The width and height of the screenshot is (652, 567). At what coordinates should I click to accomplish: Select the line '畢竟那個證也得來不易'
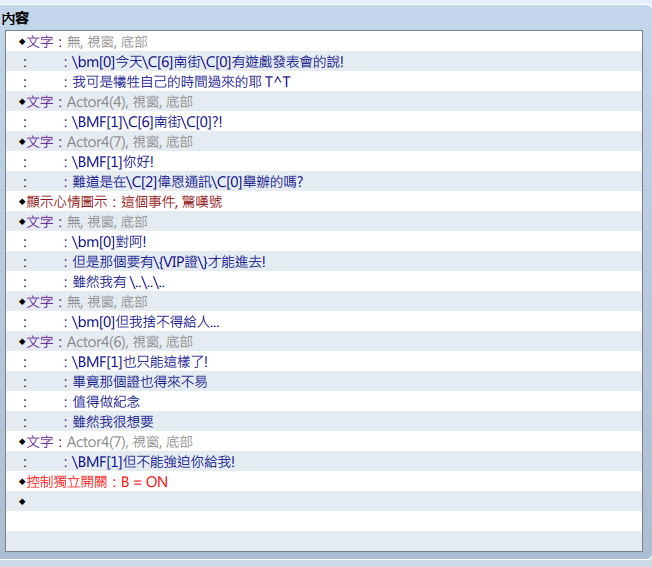coord(324,381)
